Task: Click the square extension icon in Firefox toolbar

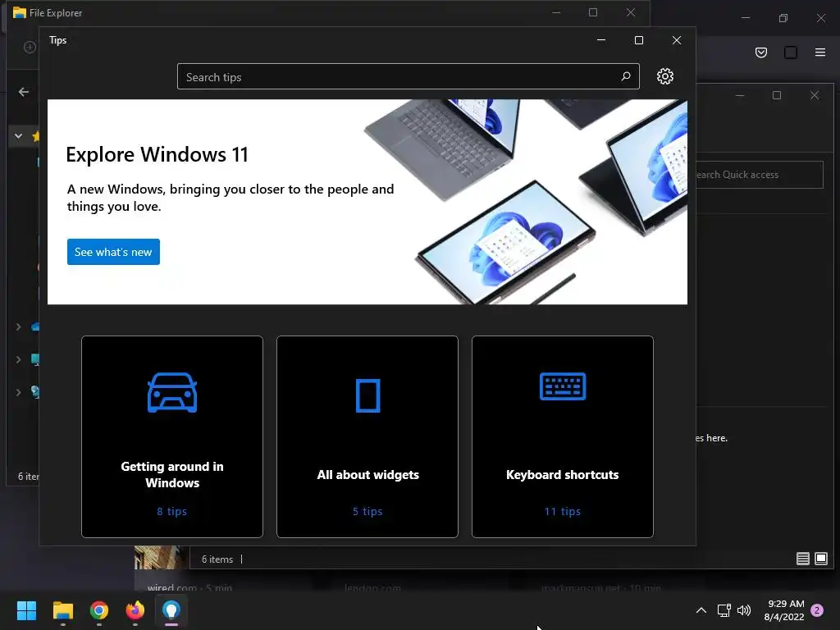Action: (790, 52)
